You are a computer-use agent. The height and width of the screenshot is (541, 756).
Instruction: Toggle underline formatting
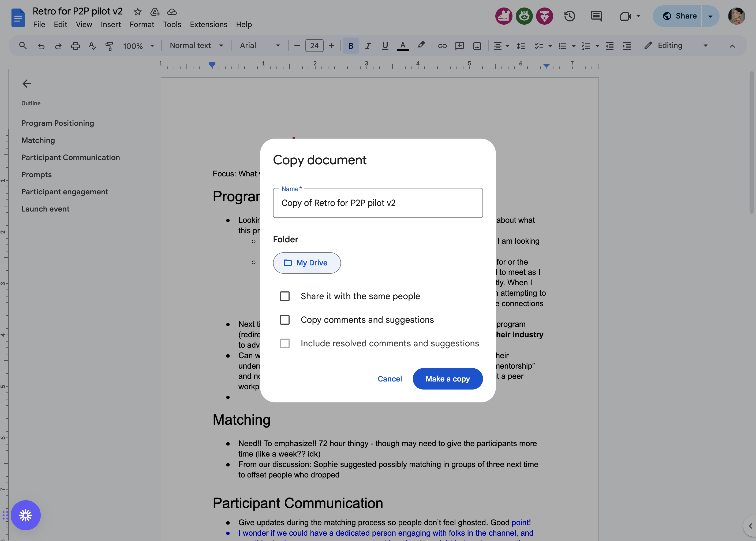(385, 46)
